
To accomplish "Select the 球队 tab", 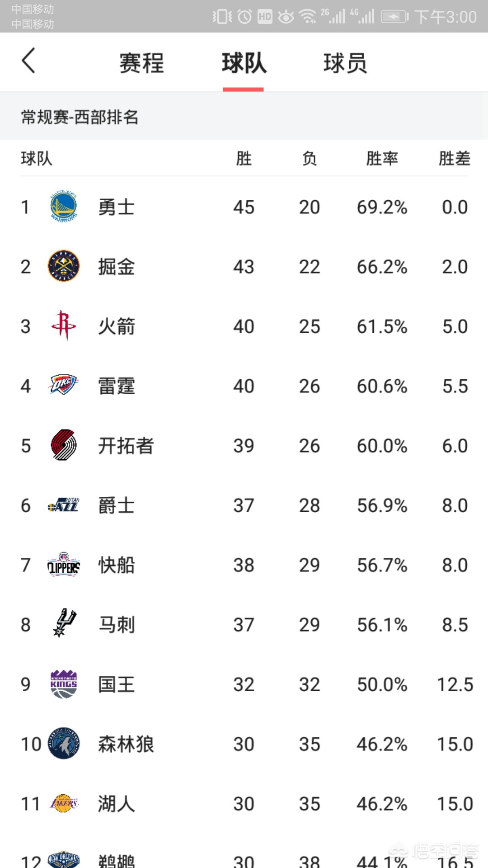I will tap(244, 63).
